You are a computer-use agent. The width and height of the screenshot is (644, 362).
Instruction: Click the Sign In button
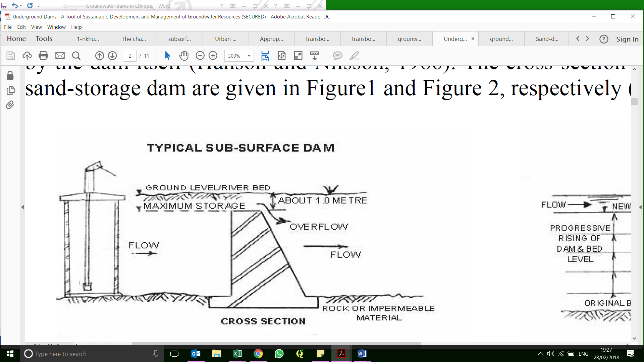pos(627,39)
